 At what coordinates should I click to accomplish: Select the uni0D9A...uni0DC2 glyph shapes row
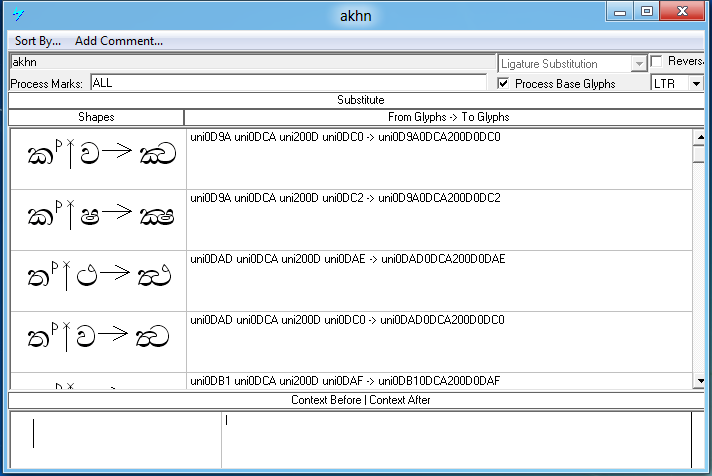pyautogui.click(x=99, y=220)
